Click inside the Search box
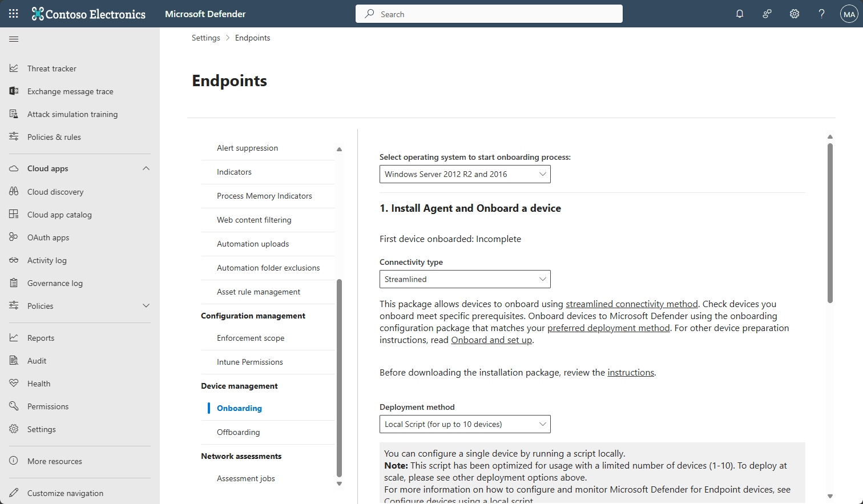Screen dimensions: 863x504 [x=489, y=13]
